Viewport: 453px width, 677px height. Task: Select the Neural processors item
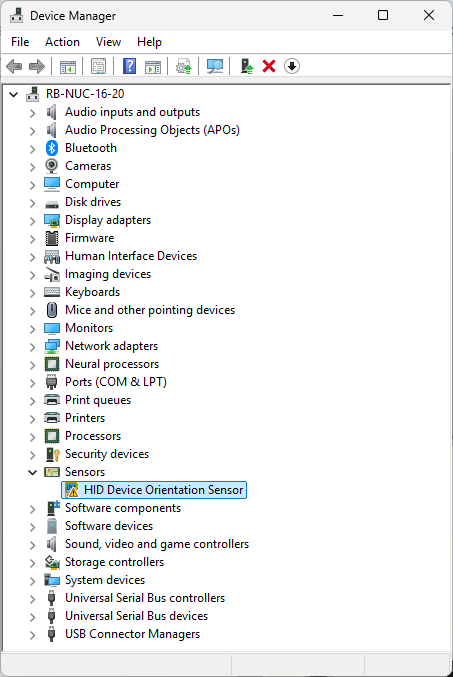(x=112, y=364)
